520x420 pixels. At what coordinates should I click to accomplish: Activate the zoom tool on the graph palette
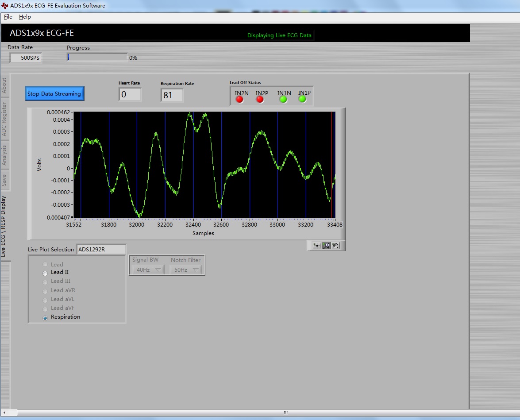(x=326, y=246)
